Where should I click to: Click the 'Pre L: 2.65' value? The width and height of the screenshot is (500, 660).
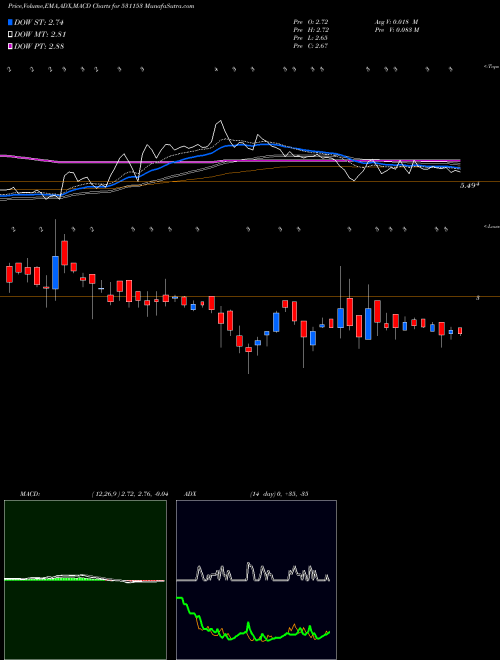(311, 38)
